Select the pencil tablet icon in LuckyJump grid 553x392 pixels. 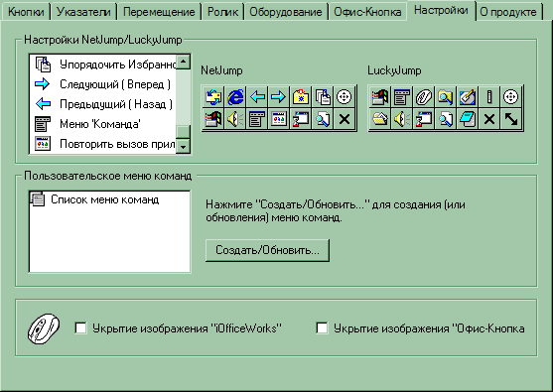tap(468, 97)
